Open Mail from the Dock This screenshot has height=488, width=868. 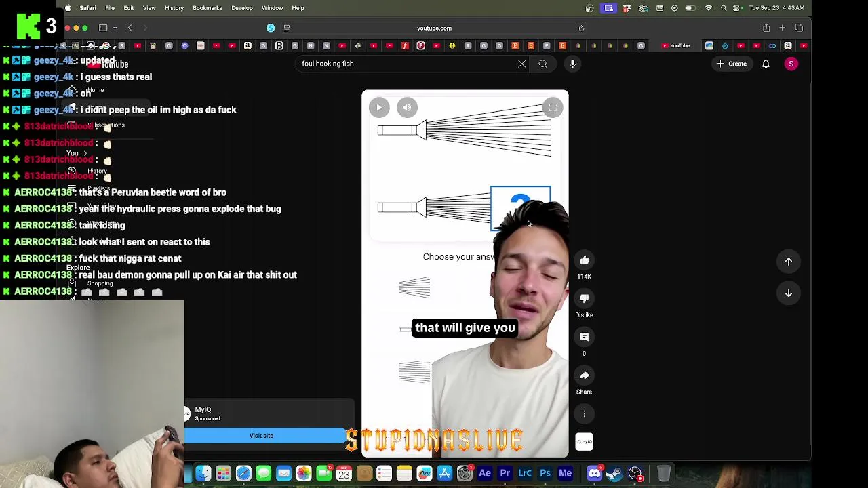coord(283,473)
